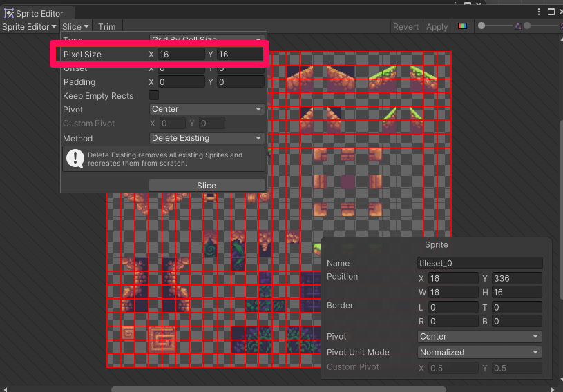Click the sprite Name field tileset_0
Screen dimensions: 563x392
(479, 263)
